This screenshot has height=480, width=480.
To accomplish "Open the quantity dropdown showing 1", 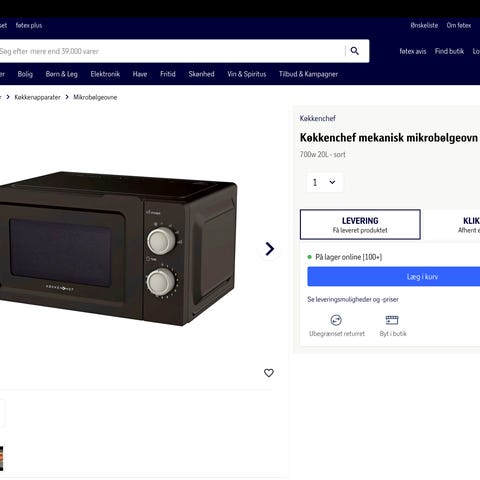I will coord(324,182).
